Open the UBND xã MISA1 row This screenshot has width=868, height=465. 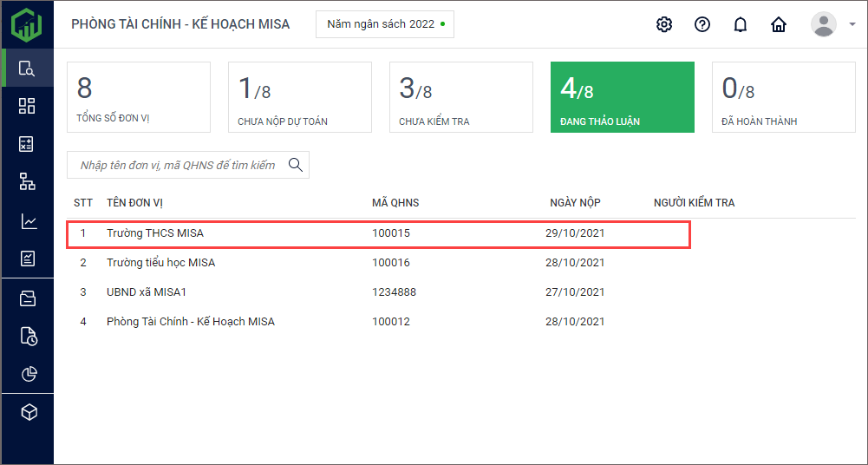coord(147,292)
